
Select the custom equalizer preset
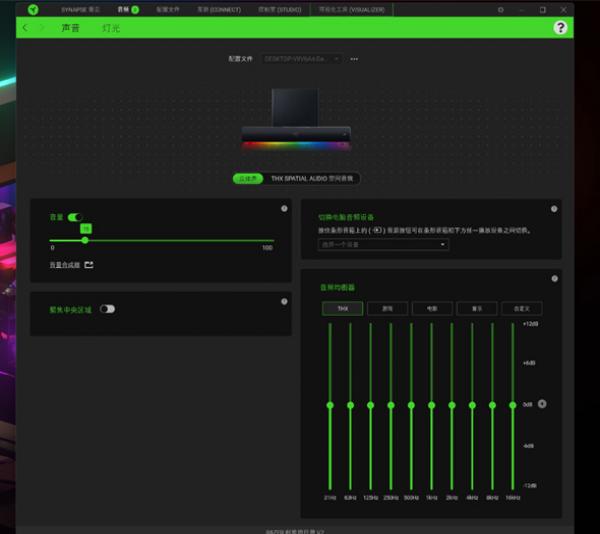(522, 308)
